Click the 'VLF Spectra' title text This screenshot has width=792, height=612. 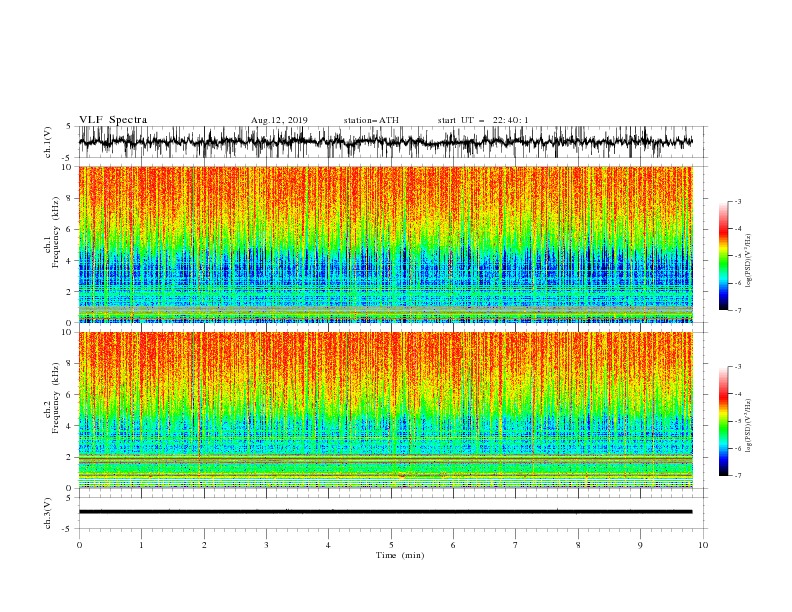click(x=113, y=120)
